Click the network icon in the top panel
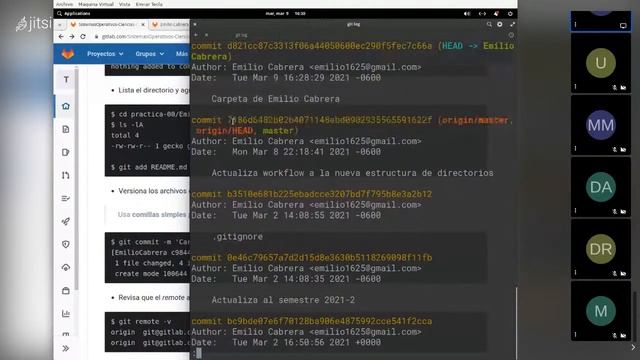 pyautogui.click(x=482, y=13)
